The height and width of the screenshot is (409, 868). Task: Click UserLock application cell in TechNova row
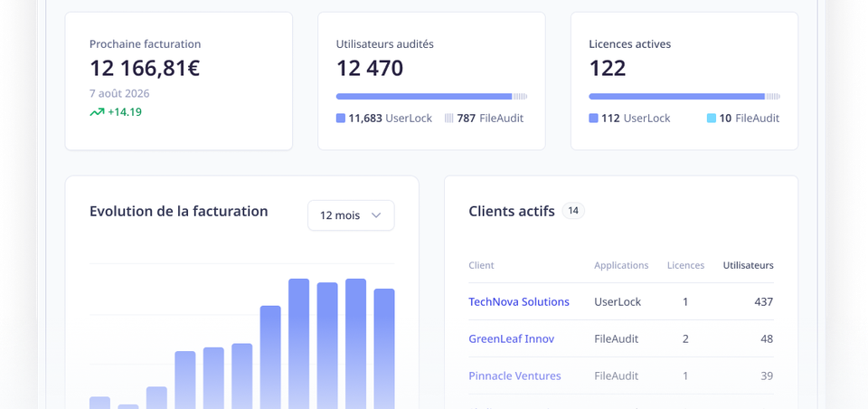tap(618, 301)
